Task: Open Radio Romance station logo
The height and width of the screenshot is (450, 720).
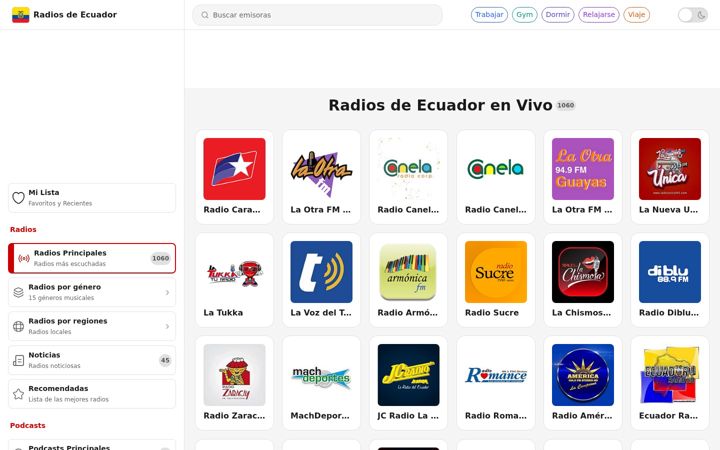Action: click(495, 375)
